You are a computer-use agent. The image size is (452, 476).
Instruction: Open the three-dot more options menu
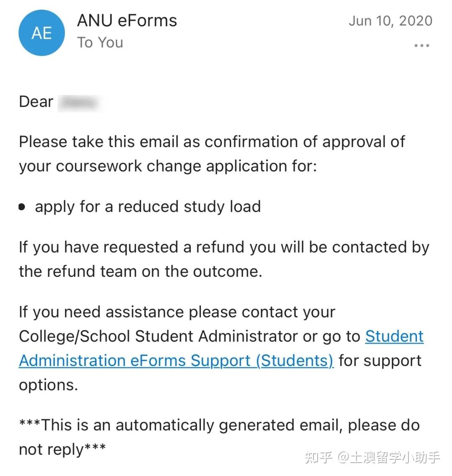pos(421,45)
